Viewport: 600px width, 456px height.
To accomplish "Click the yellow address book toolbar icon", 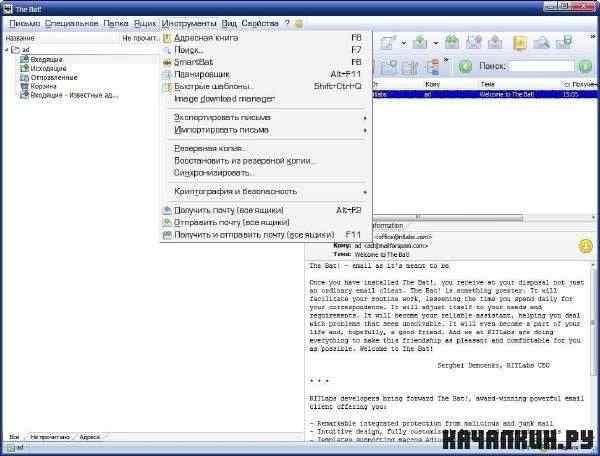I will pyautogui.click(x=520, y=42).
